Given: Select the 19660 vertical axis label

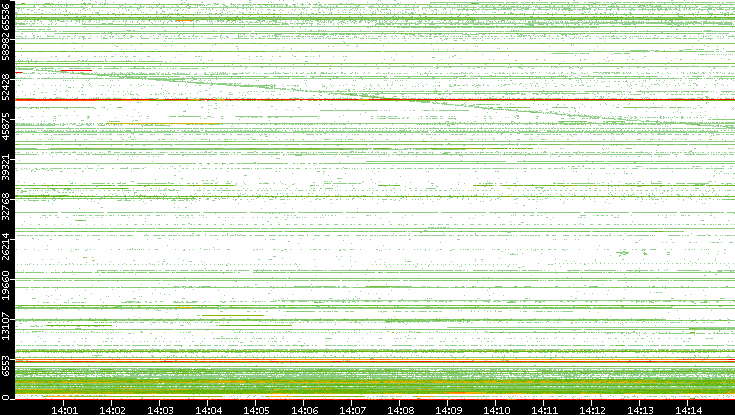Looking at the screenshot, I should click(x=7, y=283).
